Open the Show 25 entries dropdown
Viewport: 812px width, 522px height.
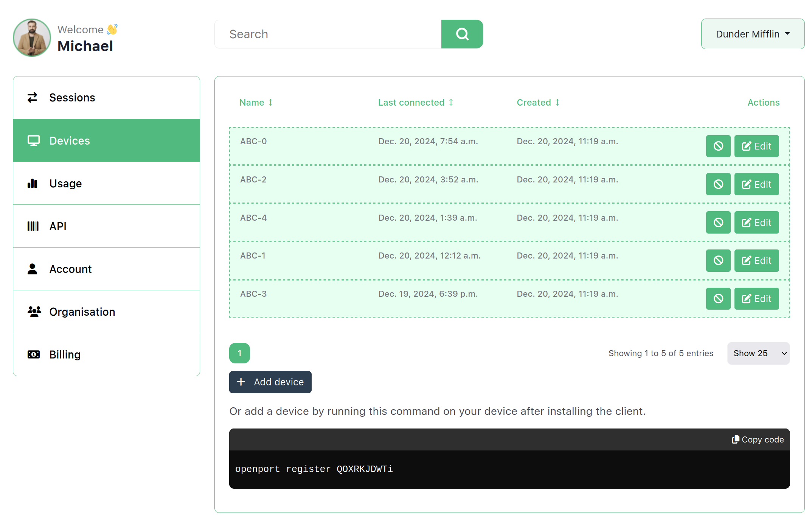(x=758, y=353)
